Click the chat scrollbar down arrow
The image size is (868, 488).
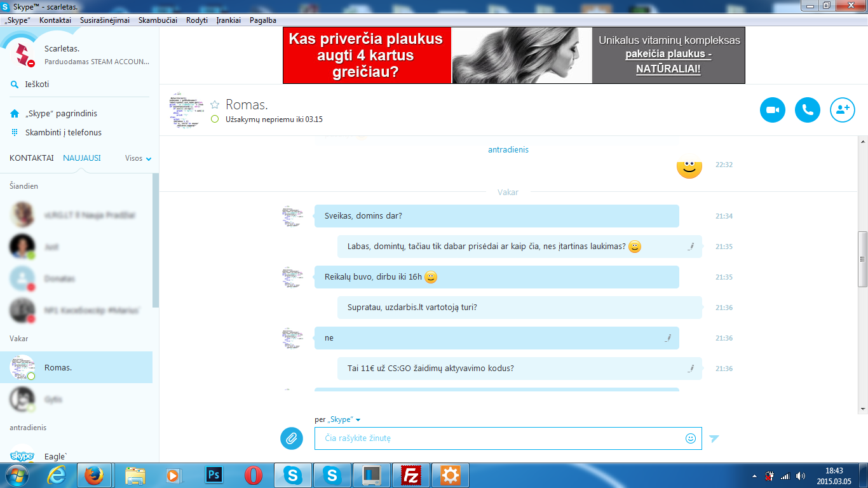pos(862,409)
